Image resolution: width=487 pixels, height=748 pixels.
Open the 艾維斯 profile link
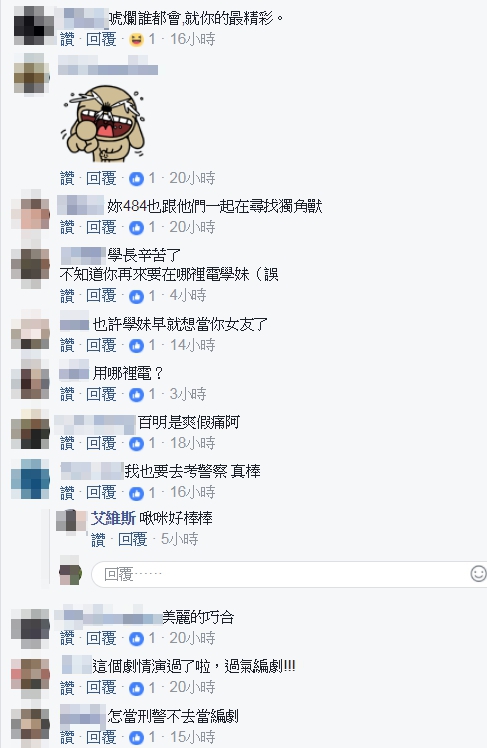click(114, 518)
